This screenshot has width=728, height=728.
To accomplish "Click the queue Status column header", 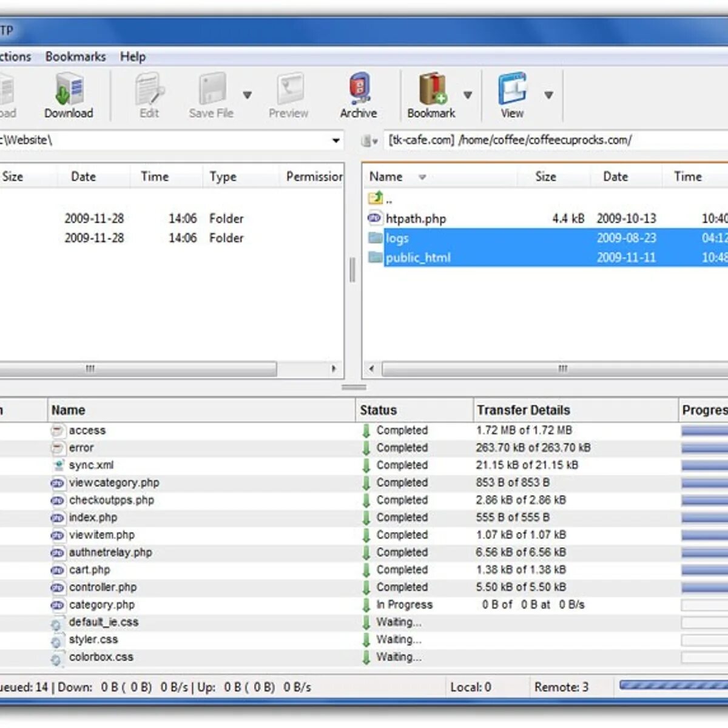I will point(414,410).
